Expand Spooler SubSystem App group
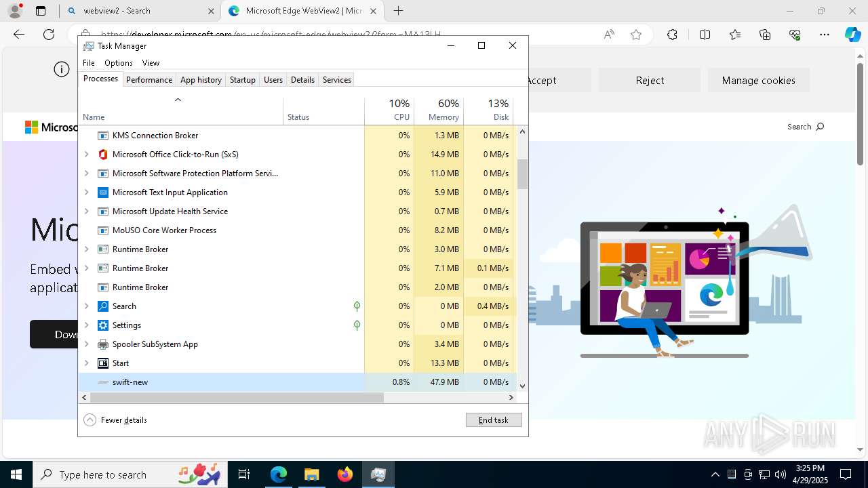The image size is (868, 488). pos(87,344)
